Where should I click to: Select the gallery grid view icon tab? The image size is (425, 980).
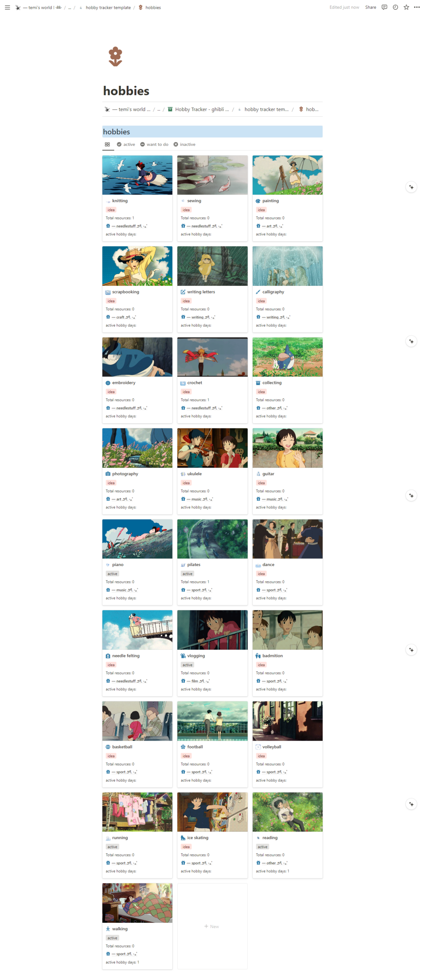click(x=107, y=144)
